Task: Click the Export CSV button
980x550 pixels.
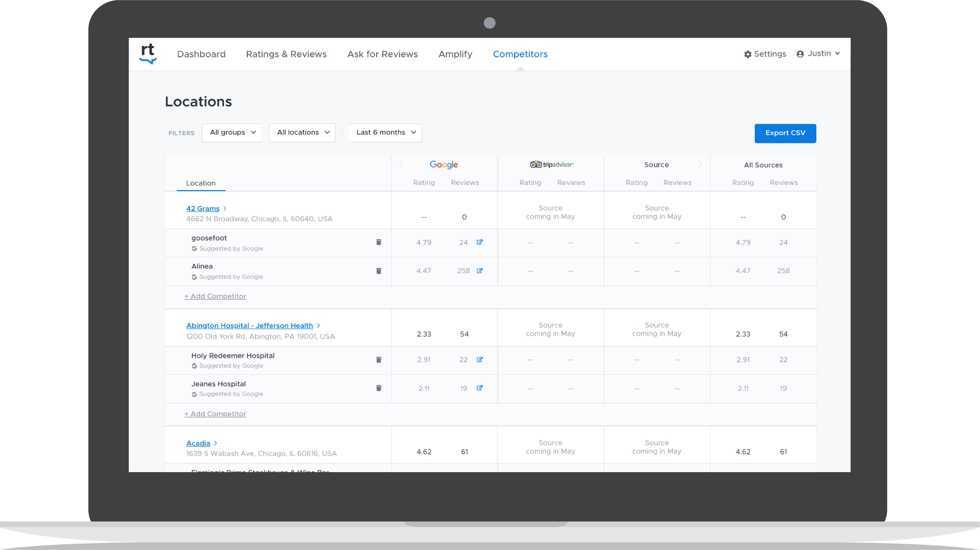Action: coord(785,133)
